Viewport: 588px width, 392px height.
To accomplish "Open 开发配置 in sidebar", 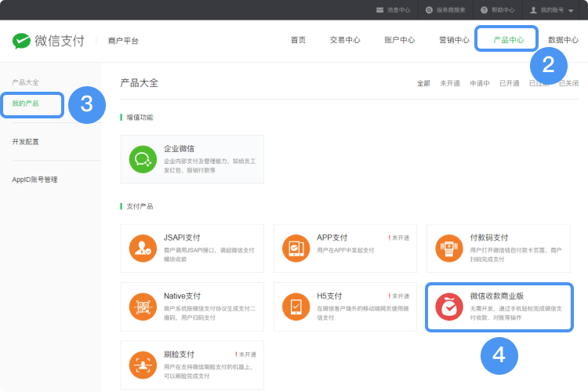I will [x=26, y=142].
